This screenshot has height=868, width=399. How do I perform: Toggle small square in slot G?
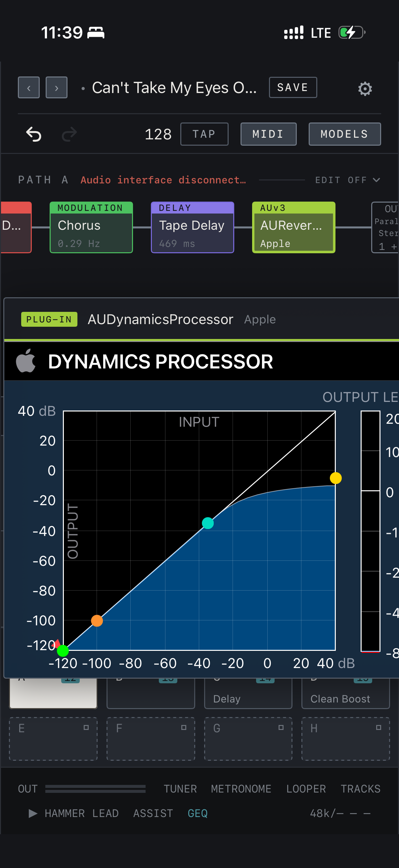[x=281, y=728]
